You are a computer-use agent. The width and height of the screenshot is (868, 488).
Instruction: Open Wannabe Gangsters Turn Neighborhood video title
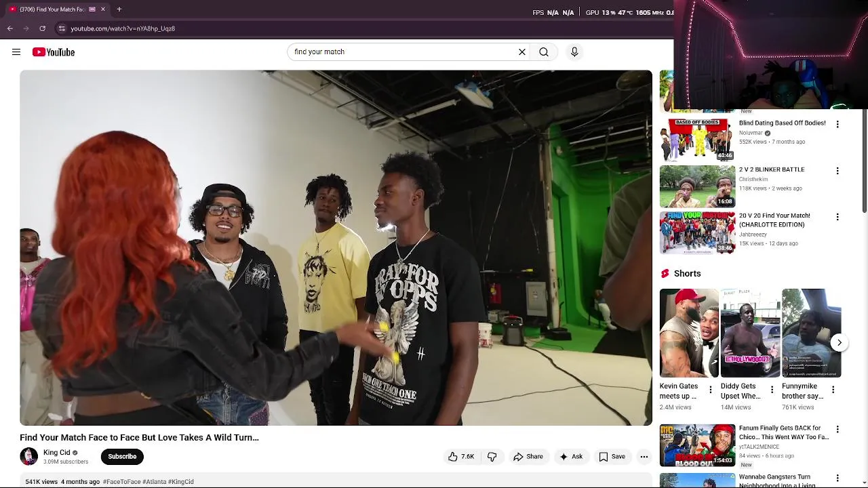pos(777,481)
